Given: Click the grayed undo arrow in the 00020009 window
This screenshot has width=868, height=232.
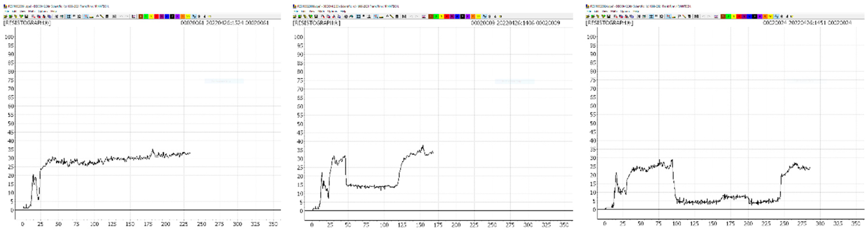Looking at the screenshot, I should tap(412, 16).
